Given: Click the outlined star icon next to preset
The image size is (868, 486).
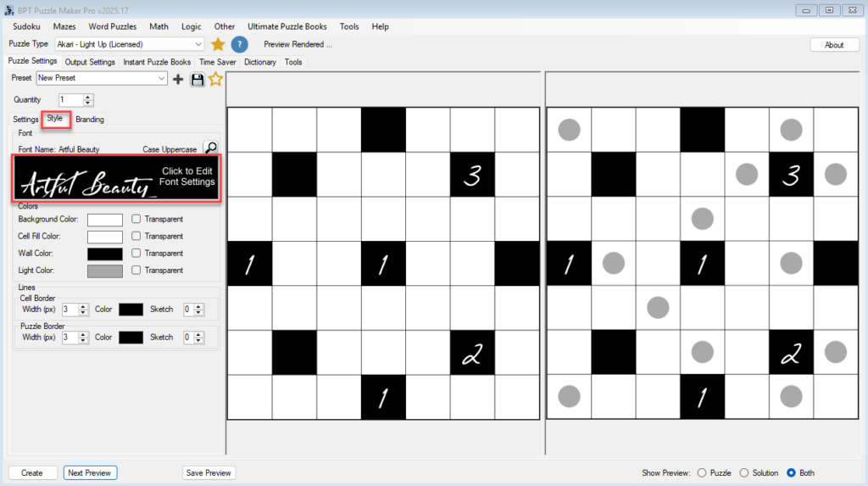Looking at the screenshot, I should (x=215, y=79).
